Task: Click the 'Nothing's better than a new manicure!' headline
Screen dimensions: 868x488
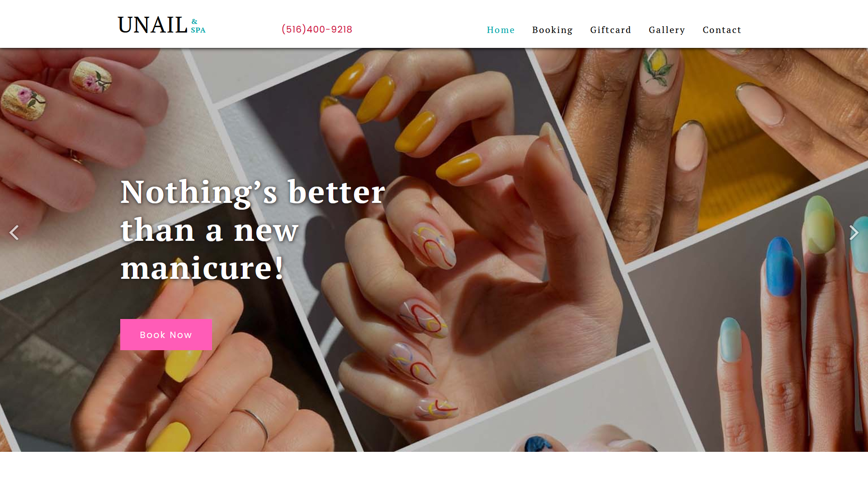Action: coord(253,230)
